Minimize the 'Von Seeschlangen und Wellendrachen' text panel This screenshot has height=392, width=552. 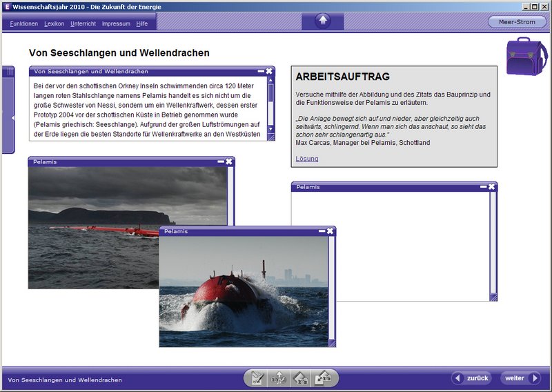[x=261, y=71]
